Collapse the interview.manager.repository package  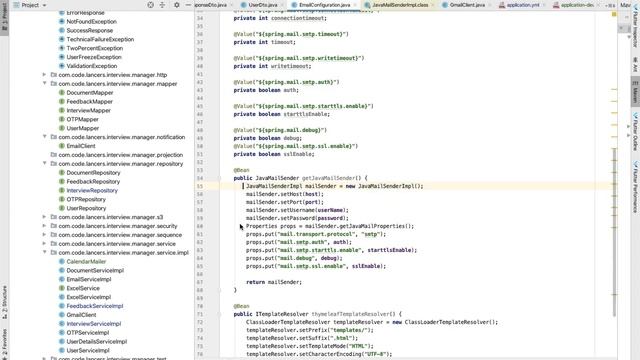coord(44,163)
